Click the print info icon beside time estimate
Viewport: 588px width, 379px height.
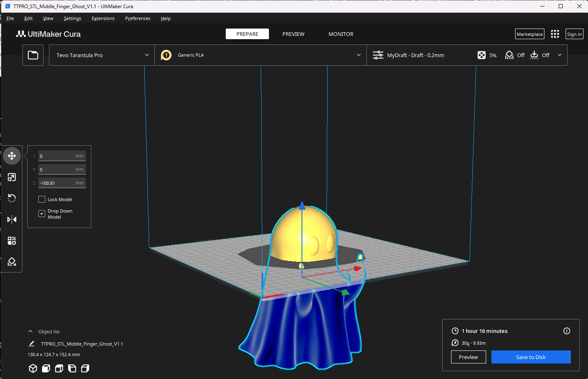(566, 331)
